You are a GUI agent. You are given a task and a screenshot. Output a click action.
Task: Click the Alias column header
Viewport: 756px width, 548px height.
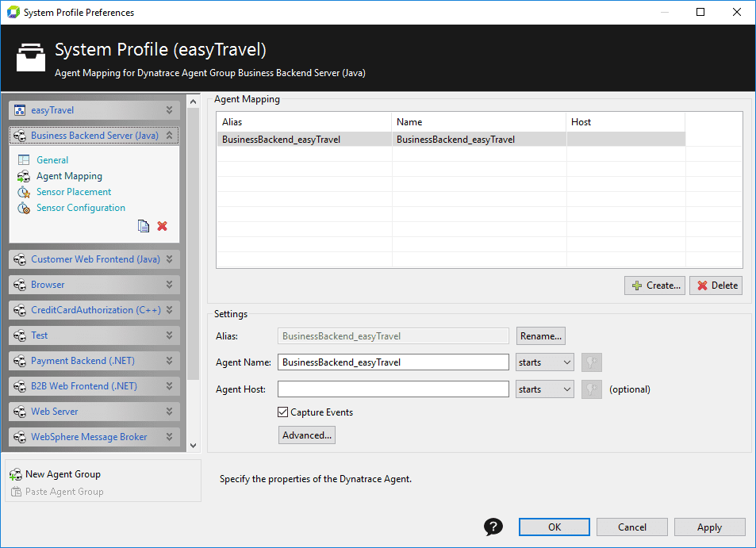click(x=305, y=122)
